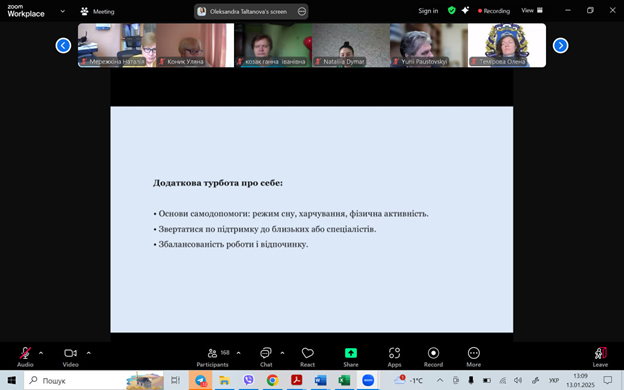Open the React heart menu
Viewport: 624px width, 390px height.
(307, 357)
